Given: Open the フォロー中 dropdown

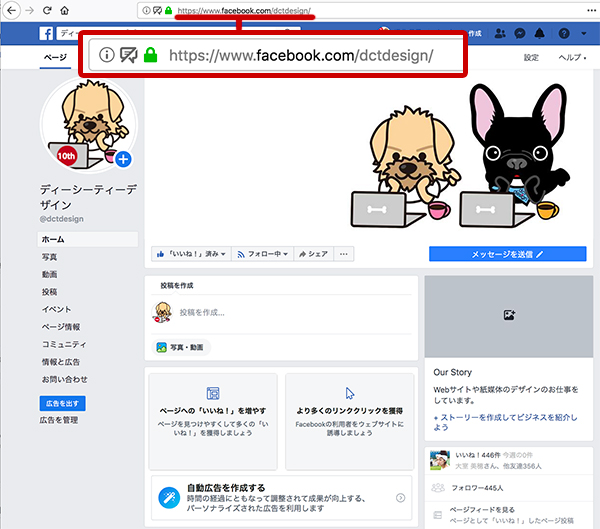Looking at the screenshot, I should (262, 254).
